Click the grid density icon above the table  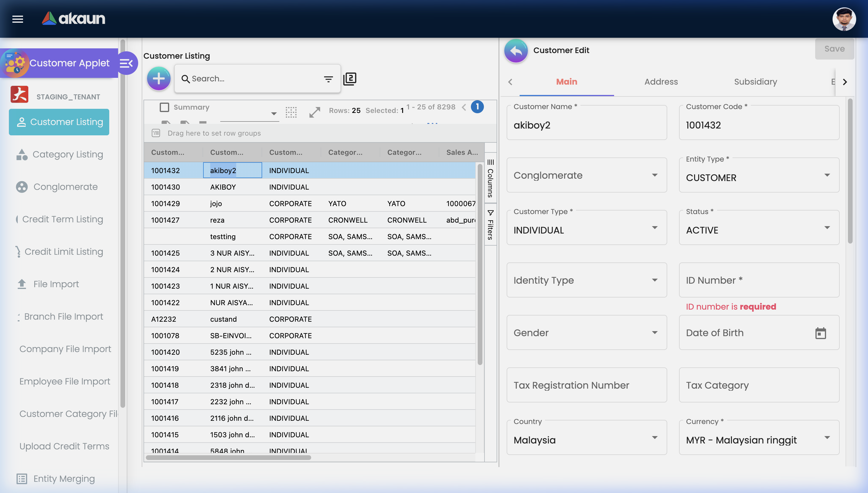[x=291, y=112]
